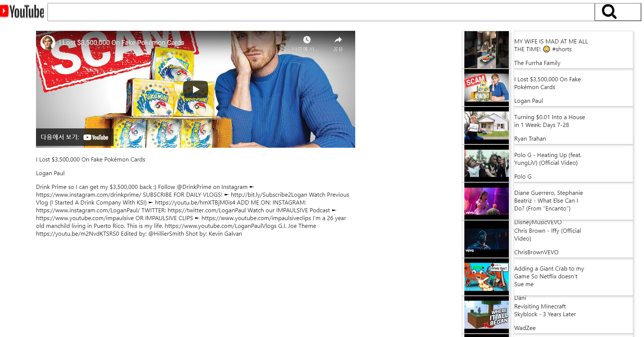Click 'Revisiting Minecraft Skyblock' title
The height and width of the screenshot is (337, 644).
tap(545, 310)
